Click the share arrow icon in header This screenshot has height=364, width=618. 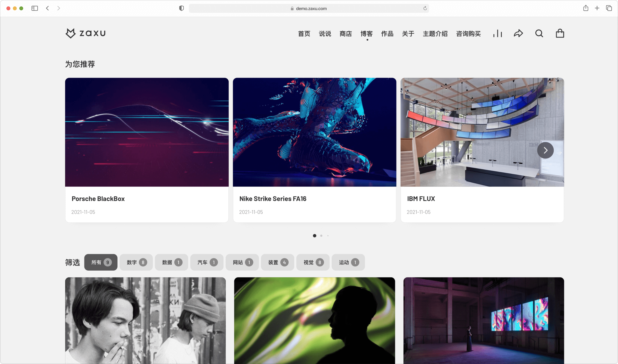(518, 33)
